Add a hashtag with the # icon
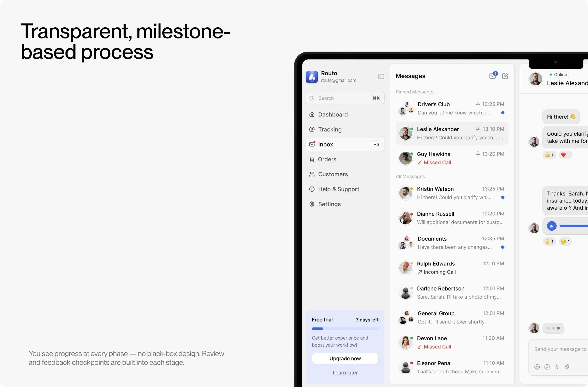 click(557, 367)
